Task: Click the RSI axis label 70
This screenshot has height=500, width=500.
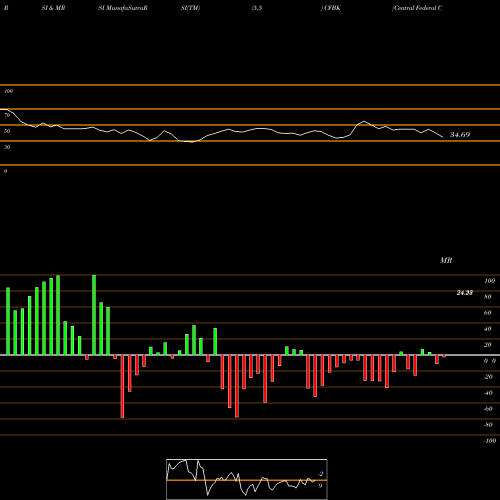Action: (7, 115)
